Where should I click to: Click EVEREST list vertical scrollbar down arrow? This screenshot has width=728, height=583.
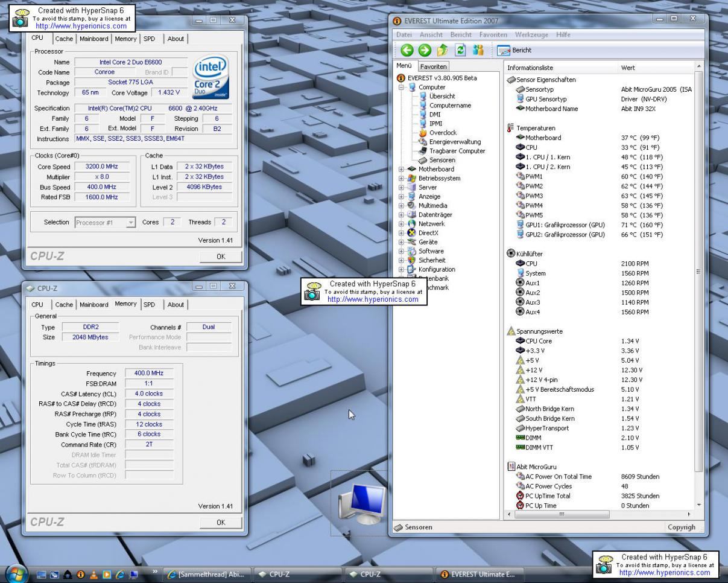point(699,505)
